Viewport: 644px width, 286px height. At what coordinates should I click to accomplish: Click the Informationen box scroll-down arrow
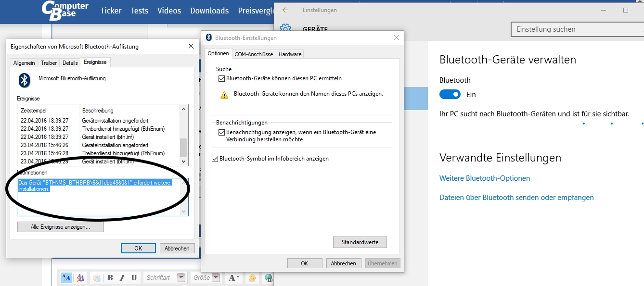(x=183, y=211)
